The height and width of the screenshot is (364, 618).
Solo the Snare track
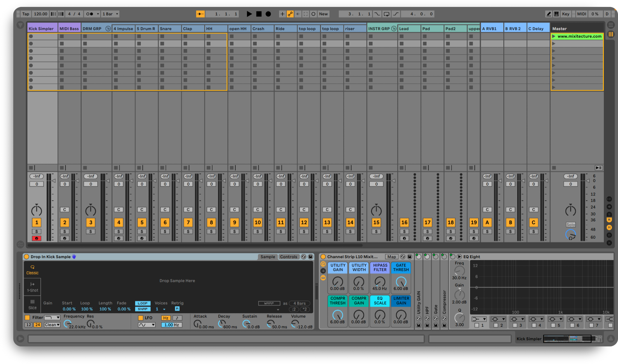pyautogui.click(x=165, y=231)
